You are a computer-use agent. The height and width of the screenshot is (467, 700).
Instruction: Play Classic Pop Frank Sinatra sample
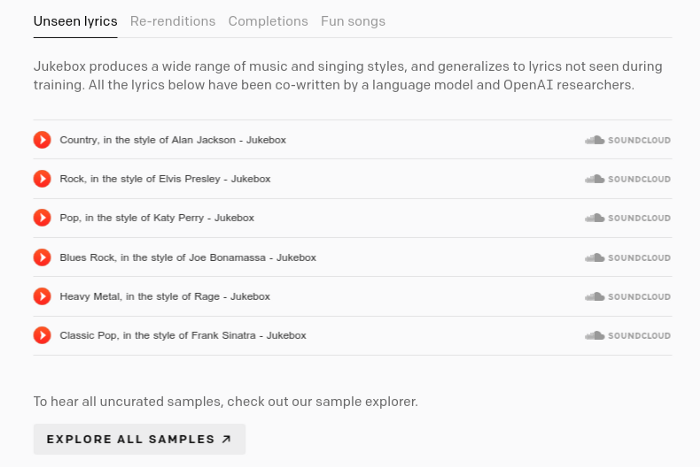(x=42, y=335)
